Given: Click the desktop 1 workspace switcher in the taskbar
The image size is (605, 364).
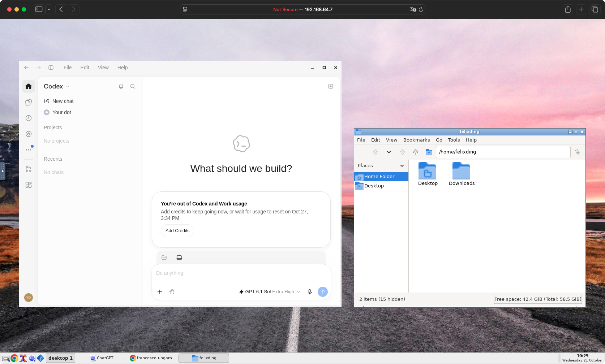Looking at the screenshot, I should click(x=60, y=358).
